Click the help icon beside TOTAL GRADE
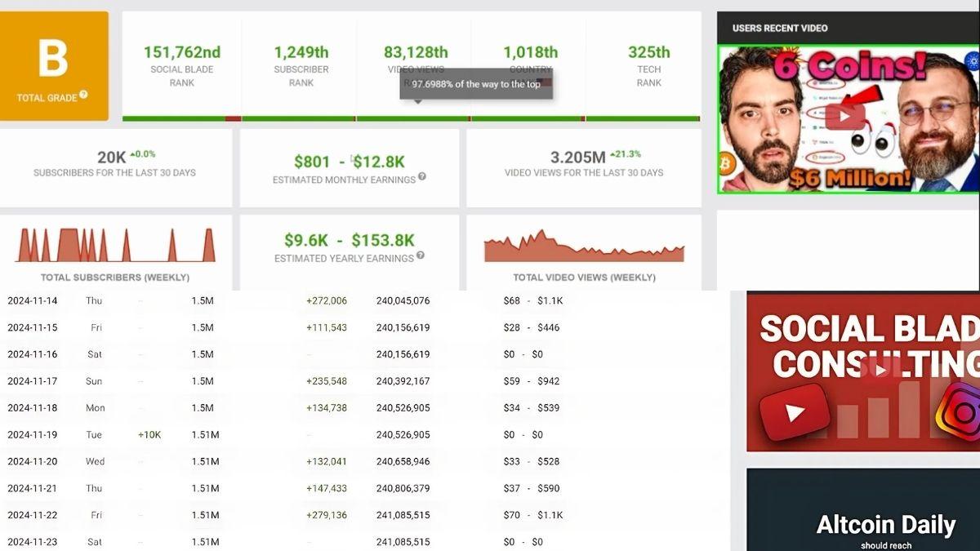Screen dimensions: 980x551 pyautogui.click(x=83, y=95)
